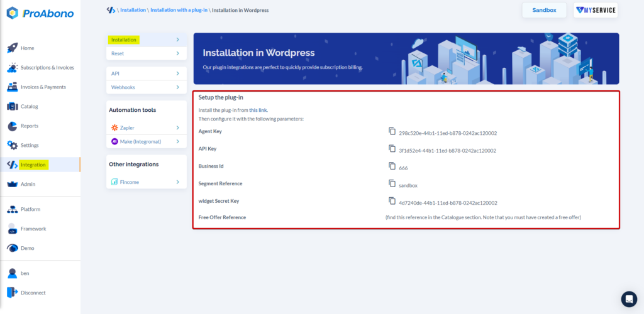
Task: Click 'Installation with a plug-in' breadcrumb
Action: [179, 10]
